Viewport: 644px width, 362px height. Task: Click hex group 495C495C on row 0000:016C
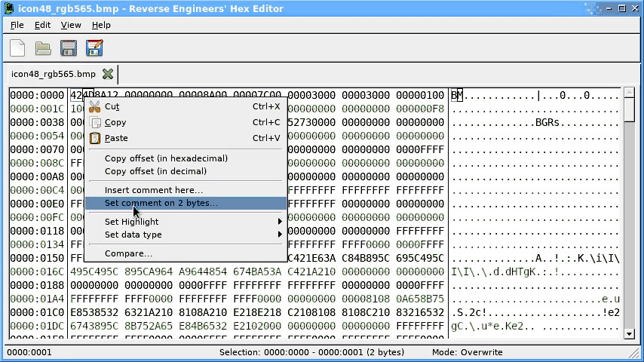pos(94,271)
